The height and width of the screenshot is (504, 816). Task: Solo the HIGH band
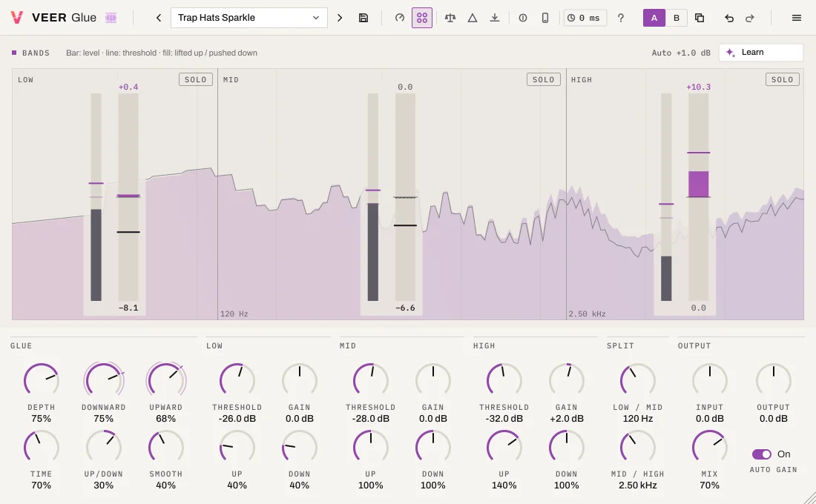[783, 79]
